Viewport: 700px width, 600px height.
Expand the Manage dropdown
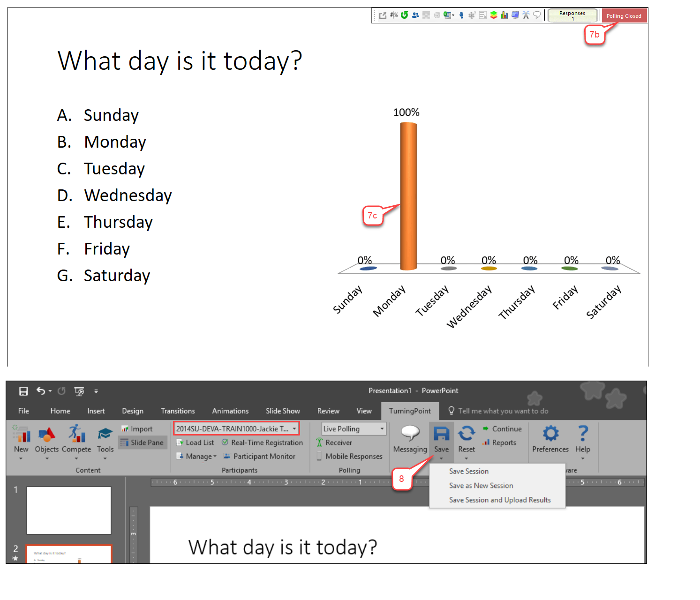214,456
